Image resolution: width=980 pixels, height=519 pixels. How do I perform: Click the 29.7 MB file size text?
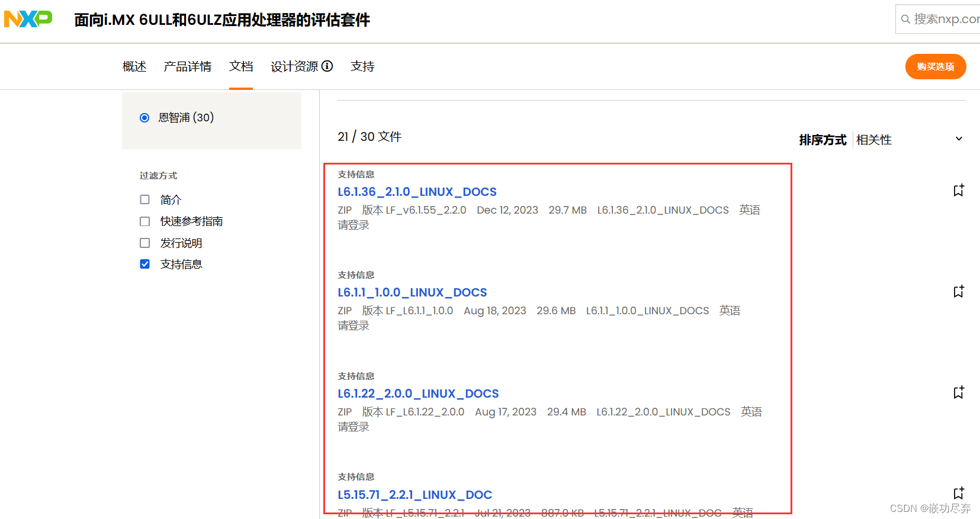568,210
